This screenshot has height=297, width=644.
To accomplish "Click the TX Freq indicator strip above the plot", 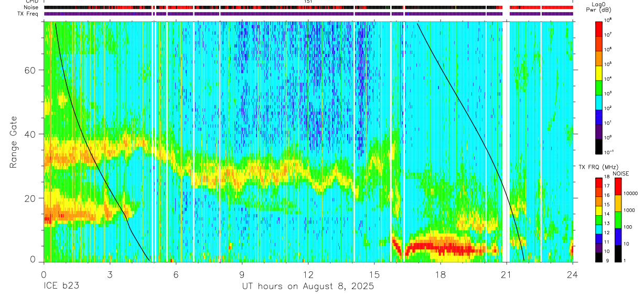I will point(308,14).
